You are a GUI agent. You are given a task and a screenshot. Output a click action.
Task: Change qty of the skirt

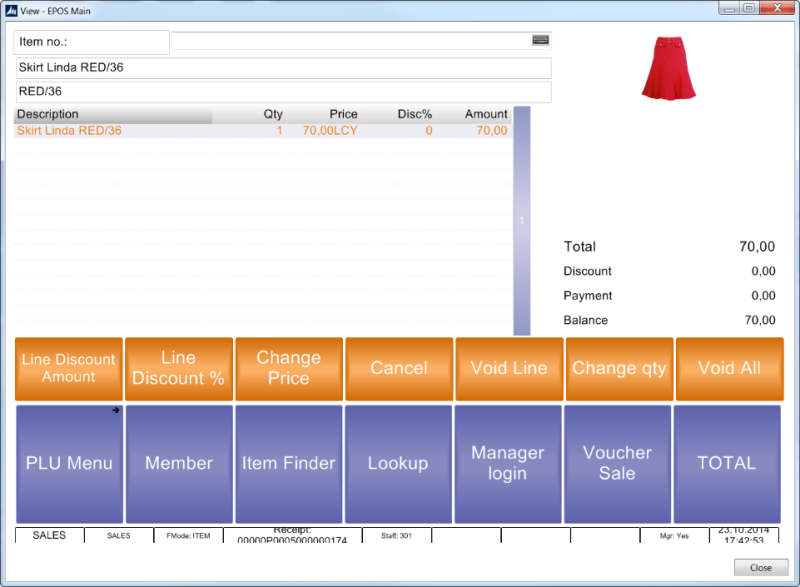point(619,368)
